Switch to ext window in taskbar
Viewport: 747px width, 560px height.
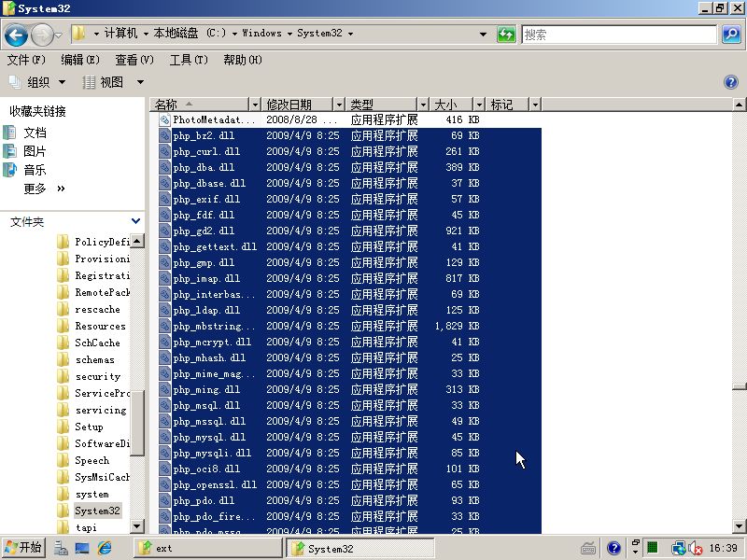pos(206,548)
